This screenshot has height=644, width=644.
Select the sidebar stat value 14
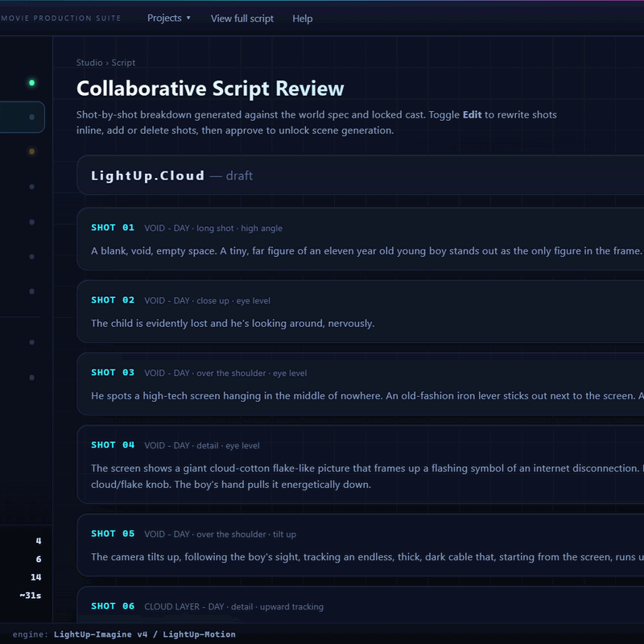pyautogui.click(x=35, y=577)
